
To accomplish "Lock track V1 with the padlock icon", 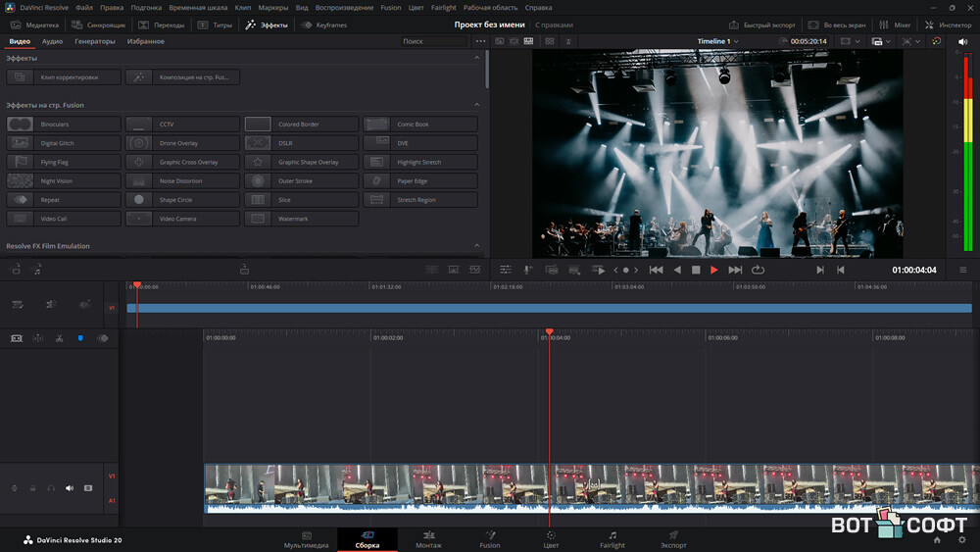I will pyautogui.click(x=32, y=487).
